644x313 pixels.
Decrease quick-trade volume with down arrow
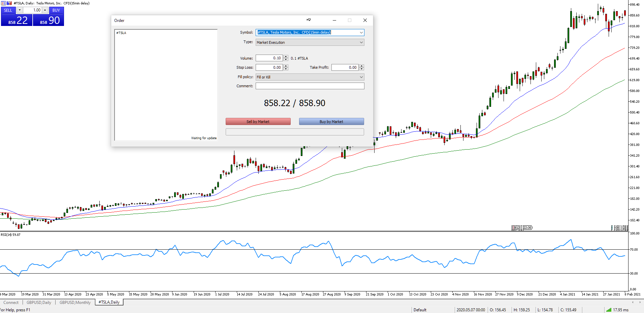coord(20,10)
